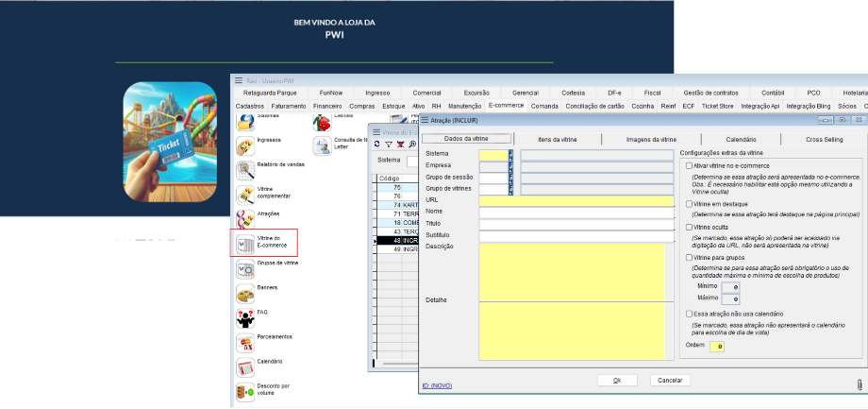
Task: Open the Vitrine do E-commerce icon
Action: point(244,243)
